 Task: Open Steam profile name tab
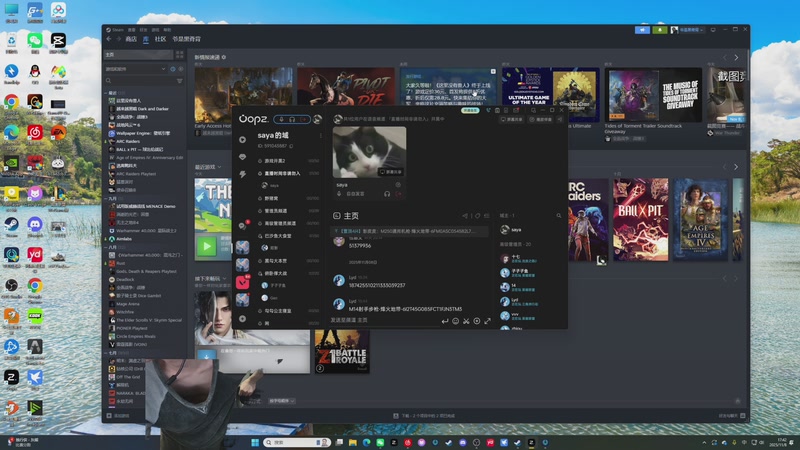pos(186,39)
